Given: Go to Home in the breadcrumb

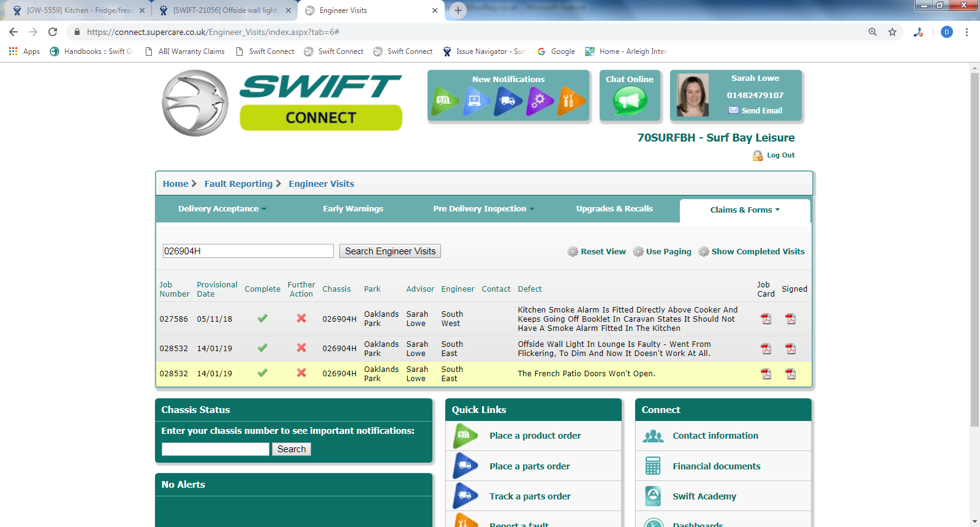Looking at the screenshot, I should tap(175, 184).
